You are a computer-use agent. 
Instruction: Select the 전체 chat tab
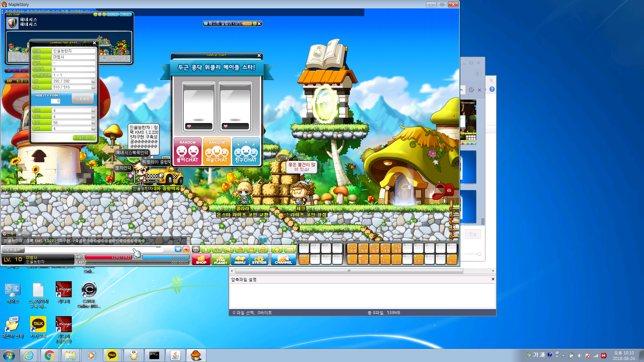pos(8,234)
